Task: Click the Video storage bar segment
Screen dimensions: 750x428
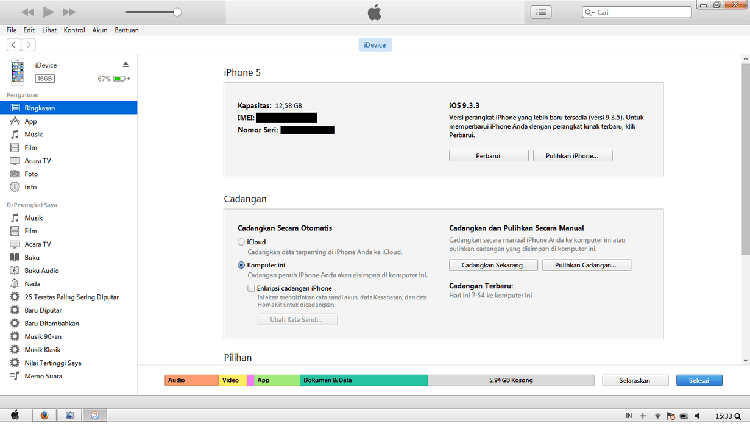Action: [233, 380]
